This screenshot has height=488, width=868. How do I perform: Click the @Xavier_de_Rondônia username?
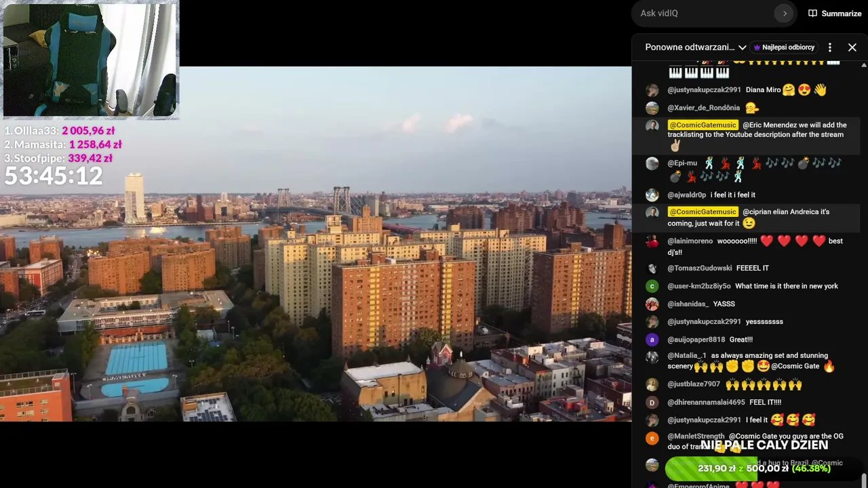703,108
